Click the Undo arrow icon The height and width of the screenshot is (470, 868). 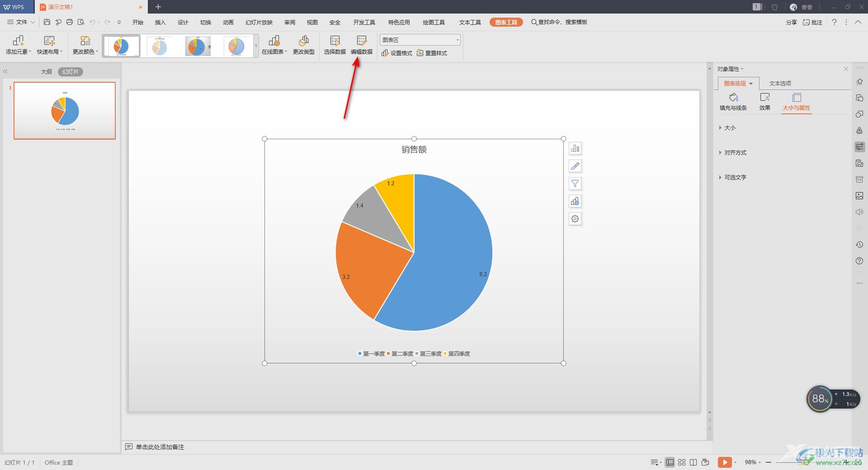(x=92, y=22)
